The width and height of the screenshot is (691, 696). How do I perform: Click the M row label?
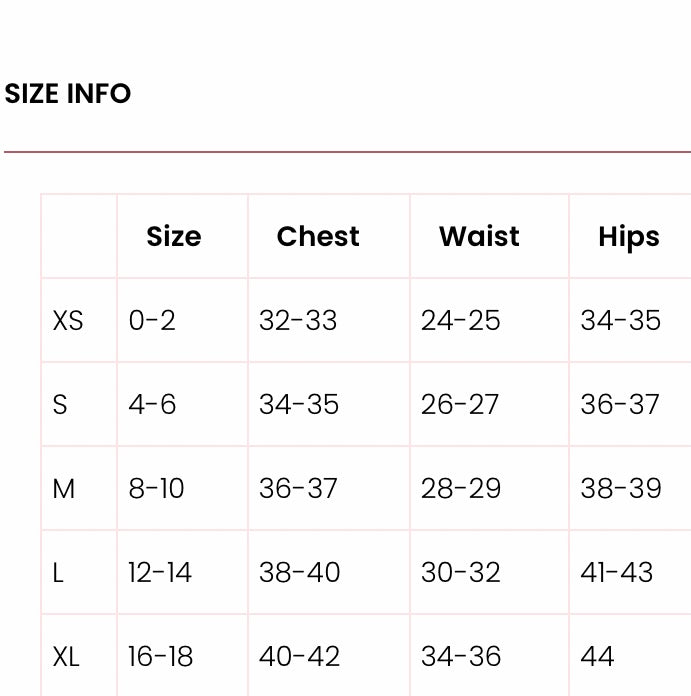tap(64, 489)
